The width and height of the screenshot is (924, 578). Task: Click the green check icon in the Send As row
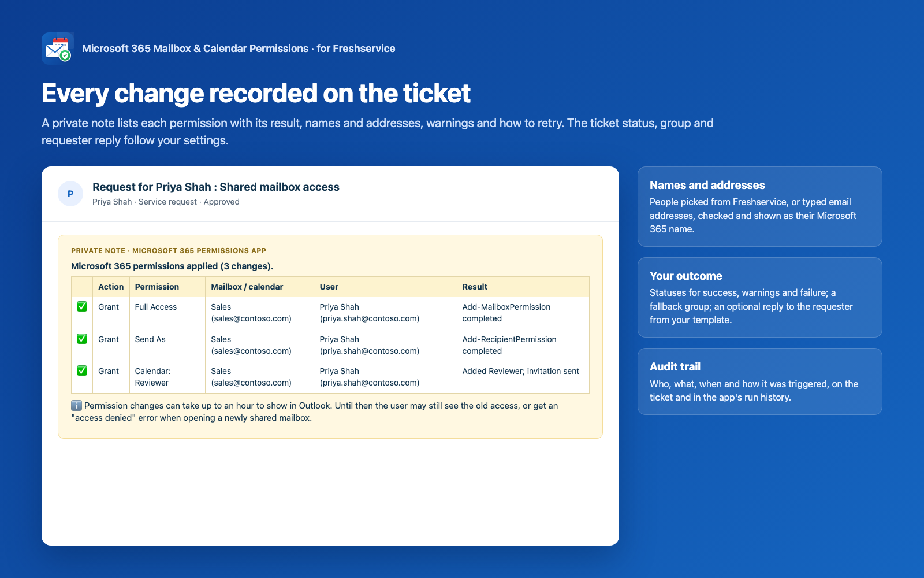[82, 339]
